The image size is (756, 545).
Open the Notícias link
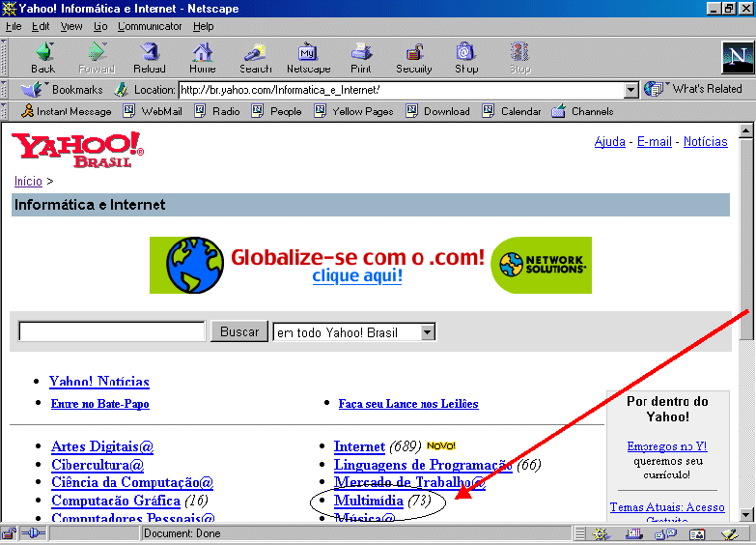click(x=706, y=141)
